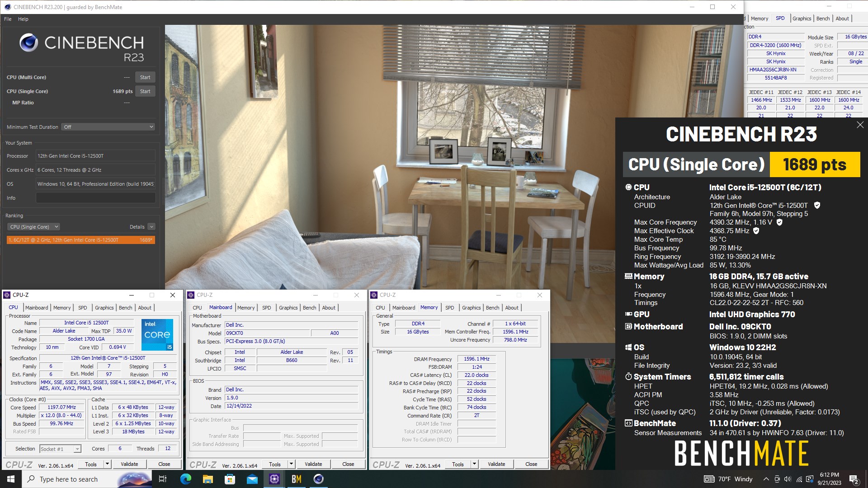
Task: Open File Explorer from the taskbar
Action: tap(208, 479)
